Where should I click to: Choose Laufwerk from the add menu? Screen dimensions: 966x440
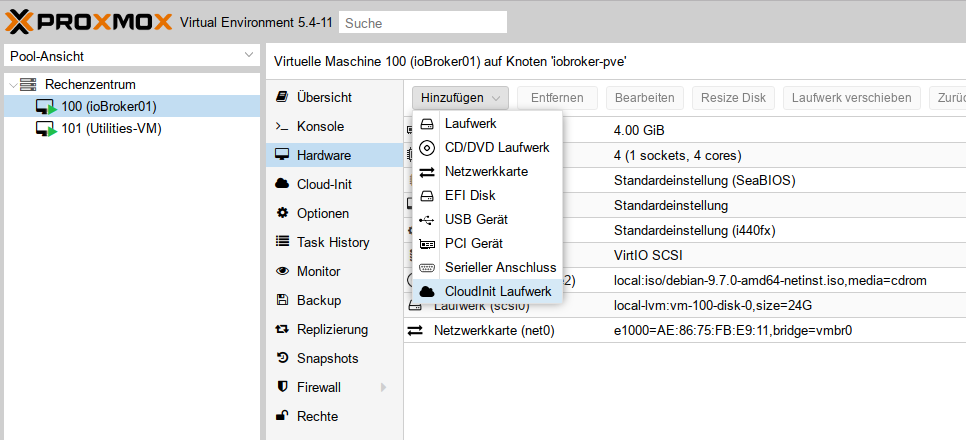tap(487, 124)
